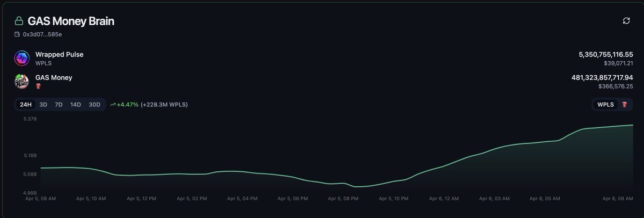644x218 pixels.
Task: Click the GAS Money token logo
Action: pos(21,82)
